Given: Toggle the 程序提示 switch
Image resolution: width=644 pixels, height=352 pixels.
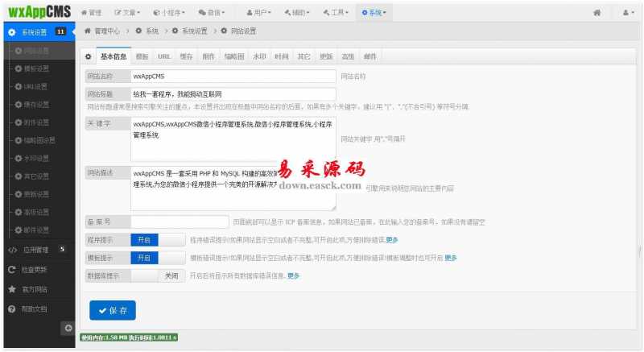Looking at the screenshot, I should (158, 240).
